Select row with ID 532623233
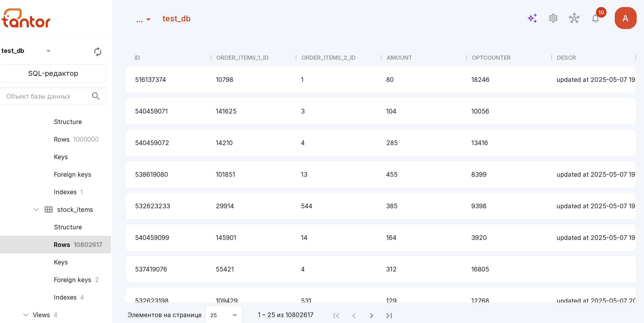Viewport: 644px width, 323px height. tap(381, 206)
